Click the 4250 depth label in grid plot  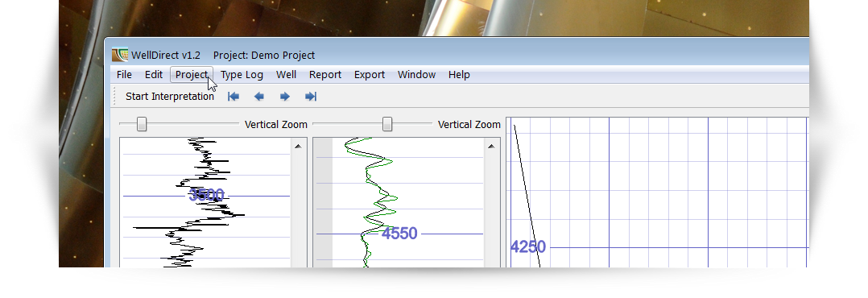click(x=528, y=247)
